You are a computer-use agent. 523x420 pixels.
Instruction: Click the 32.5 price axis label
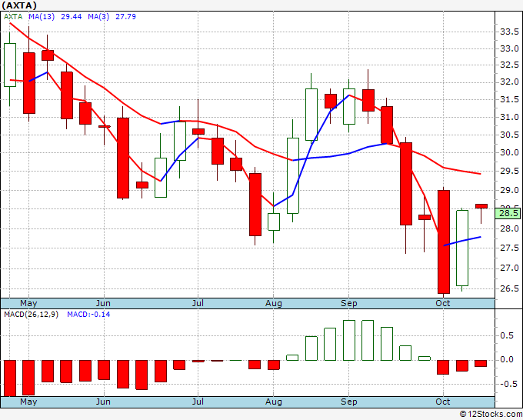click(x=509, y=65)
